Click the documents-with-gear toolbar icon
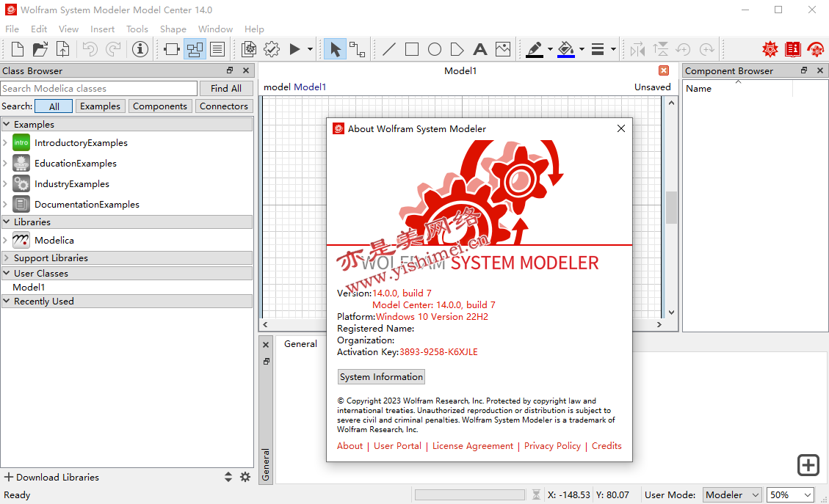This screenshot has width=829, height=504. click(x=248, y=49)
